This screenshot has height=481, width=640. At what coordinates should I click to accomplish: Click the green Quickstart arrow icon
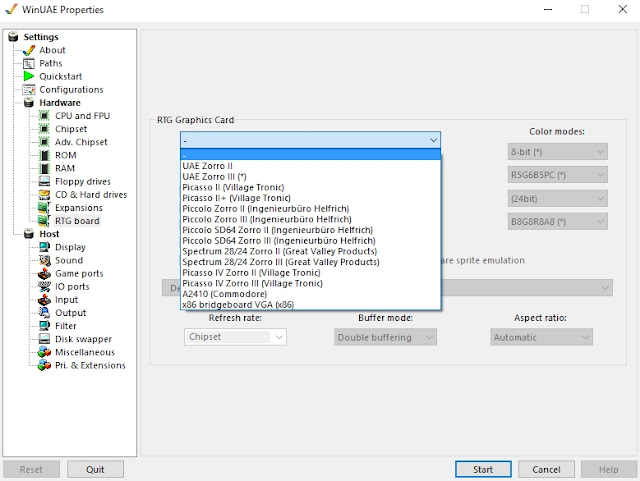click(x=29, y=76)
